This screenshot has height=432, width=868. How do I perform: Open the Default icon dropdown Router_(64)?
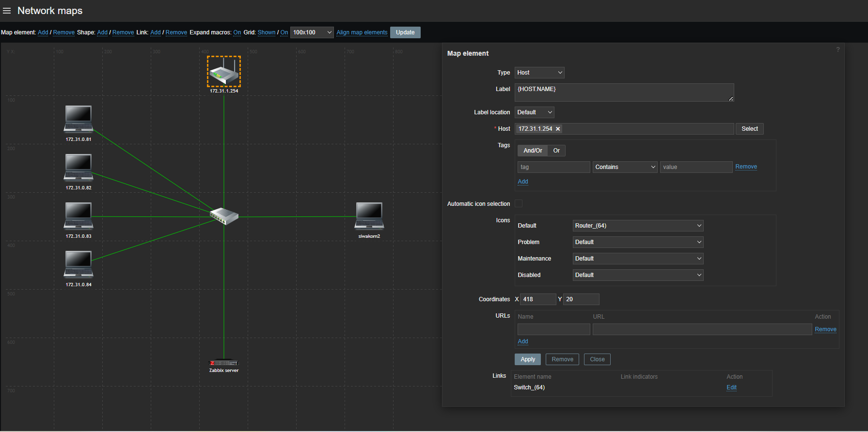point(638,226)
